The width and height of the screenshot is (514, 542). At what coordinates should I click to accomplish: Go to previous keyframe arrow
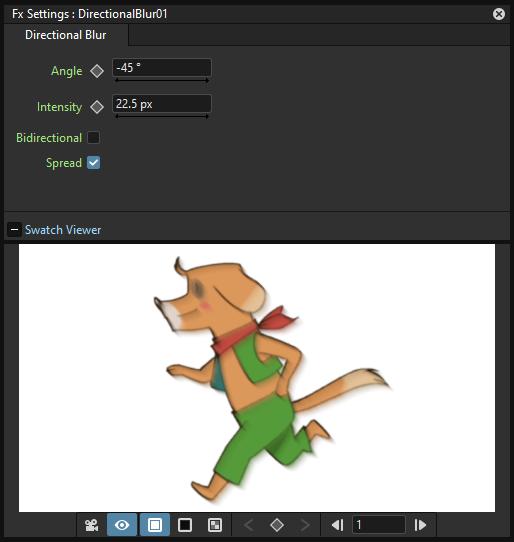(249, 525)
